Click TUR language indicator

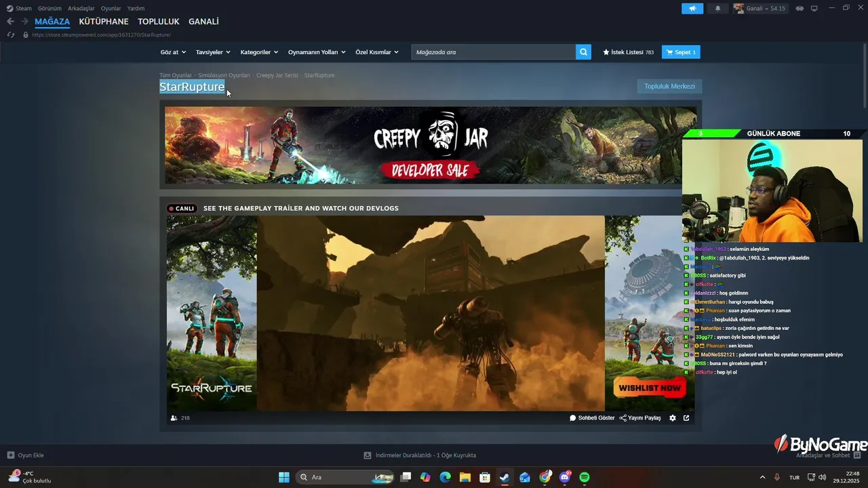click(x=794, y=477)
